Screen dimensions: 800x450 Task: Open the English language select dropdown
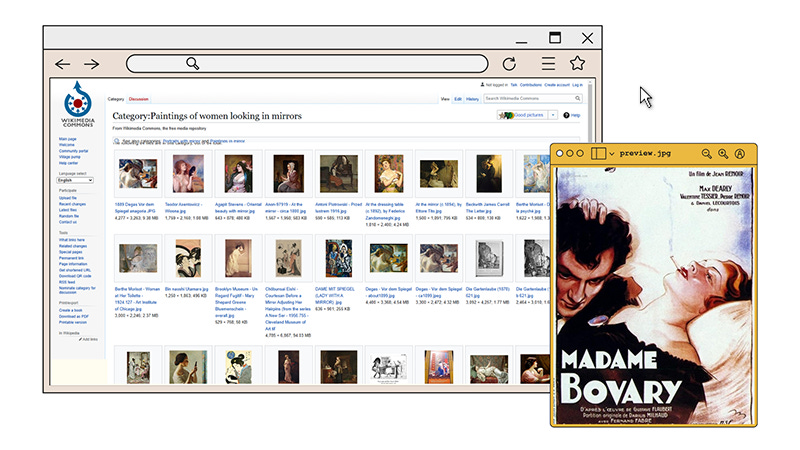click(75, 180)
